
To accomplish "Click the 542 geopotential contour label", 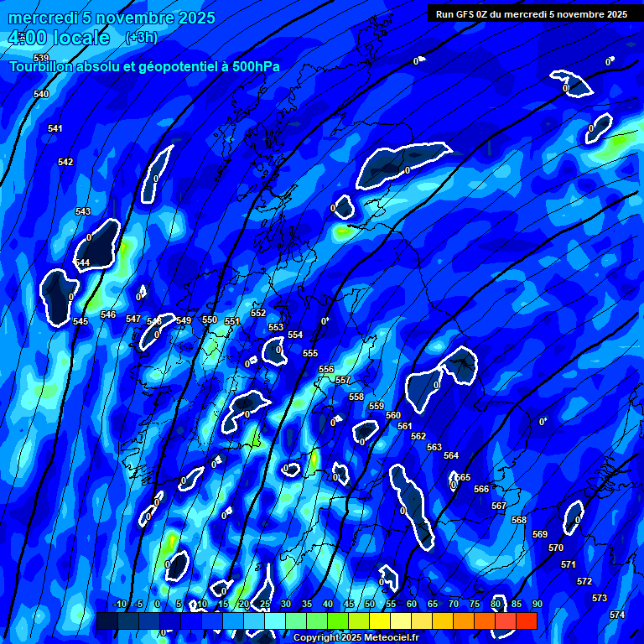I will (65, 162).
